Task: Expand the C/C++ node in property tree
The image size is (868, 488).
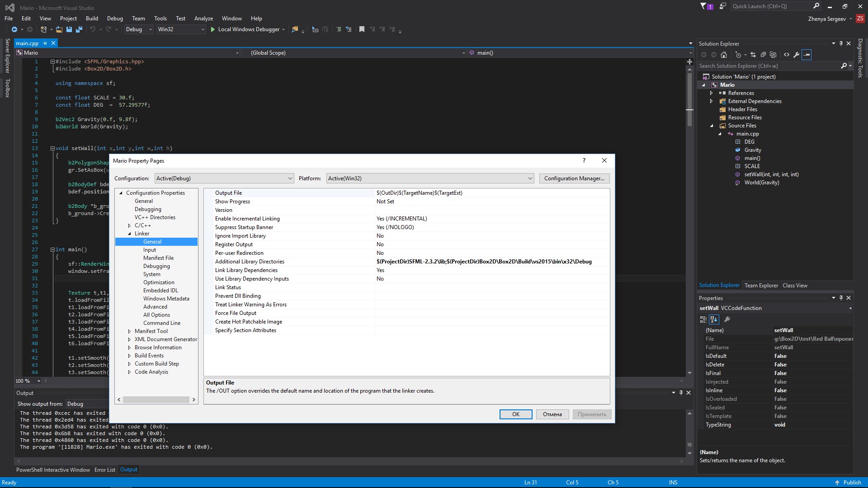Action: pos(129,225)
